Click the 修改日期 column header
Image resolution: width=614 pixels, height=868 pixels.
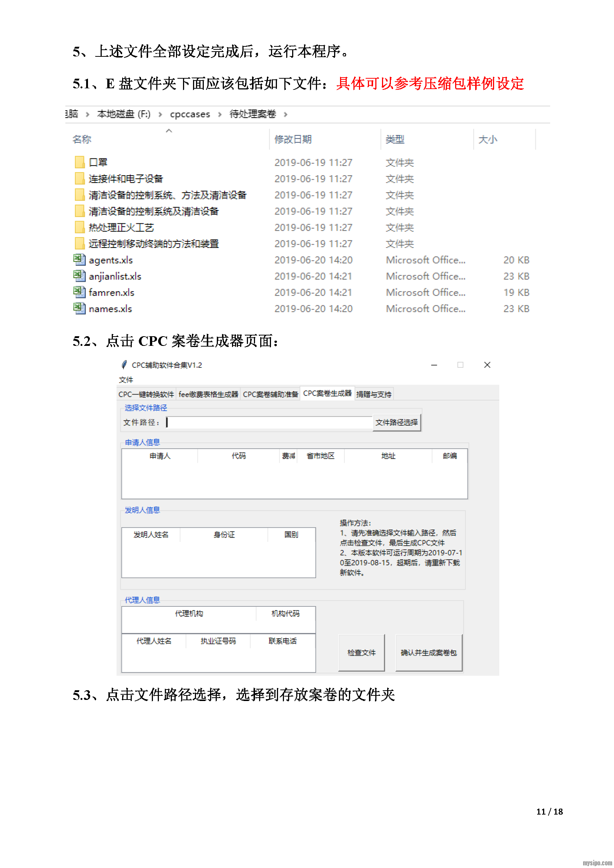(293, 140)
